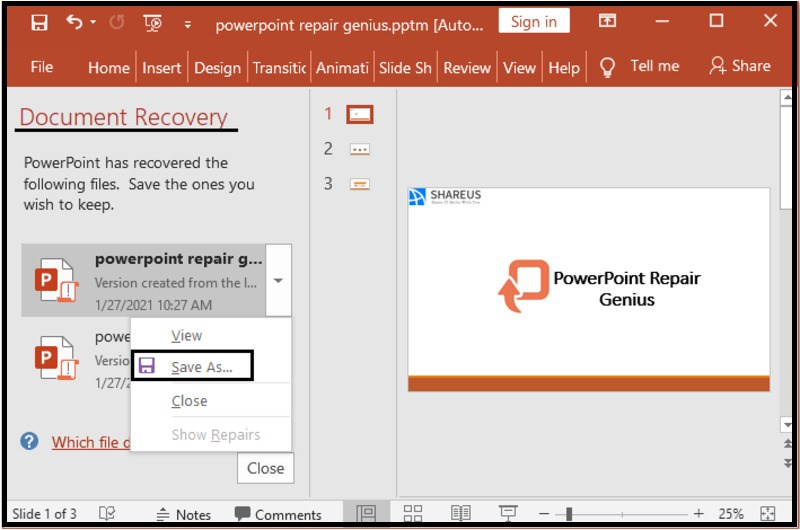The width and height of the screenshot is (800, 530).
Task: Open the Transitions tab
Action: [279, 67]
